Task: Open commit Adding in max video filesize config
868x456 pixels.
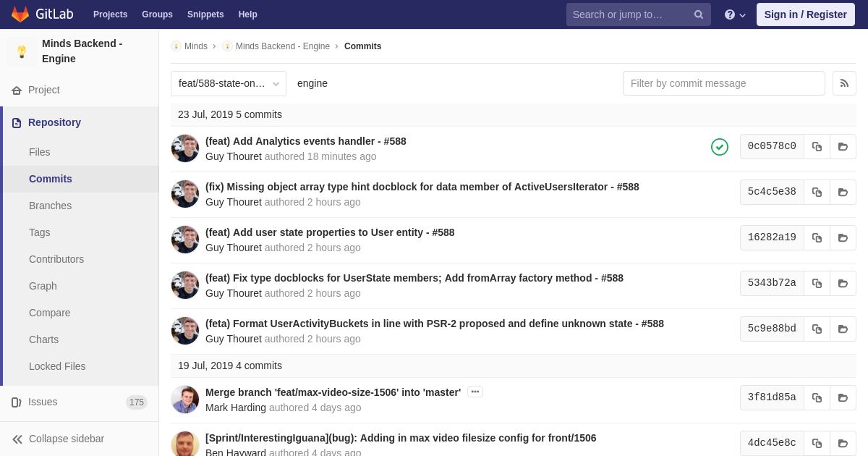Action: click(401, 438)
